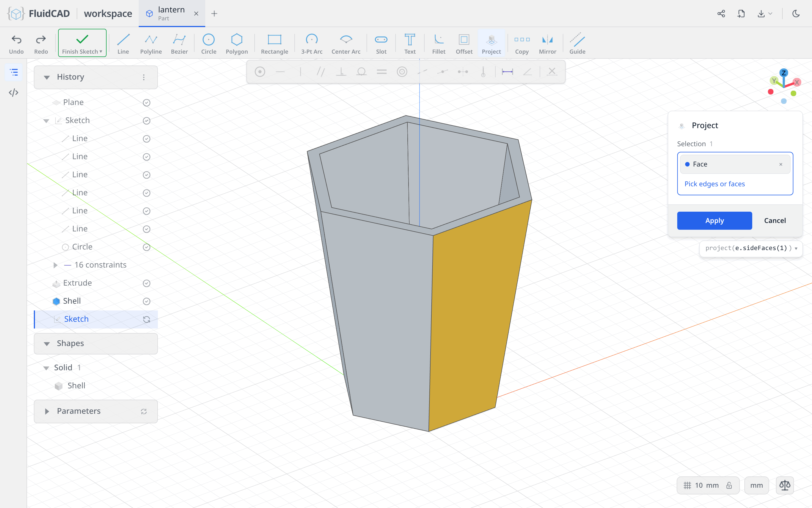812x508 pixels.
Task: Collapse the Shapes panel
Action: (47, 344)
